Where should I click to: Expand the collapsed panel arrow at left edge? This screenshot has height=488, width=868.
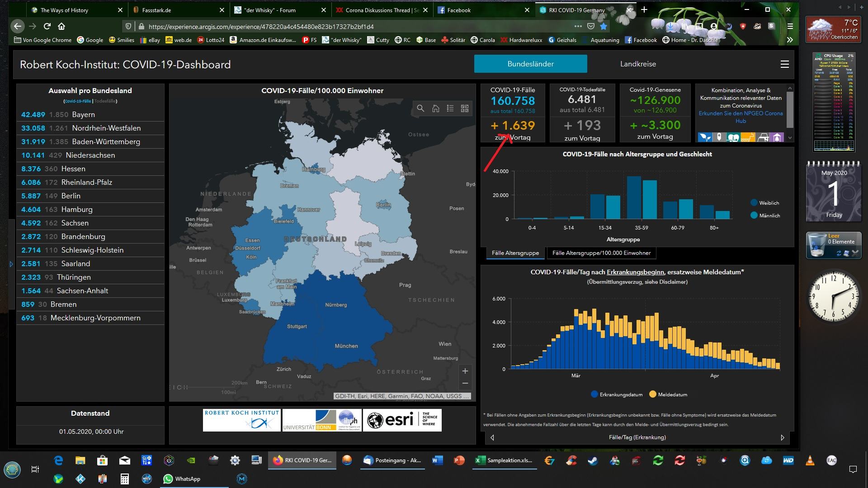pos(11,264)
